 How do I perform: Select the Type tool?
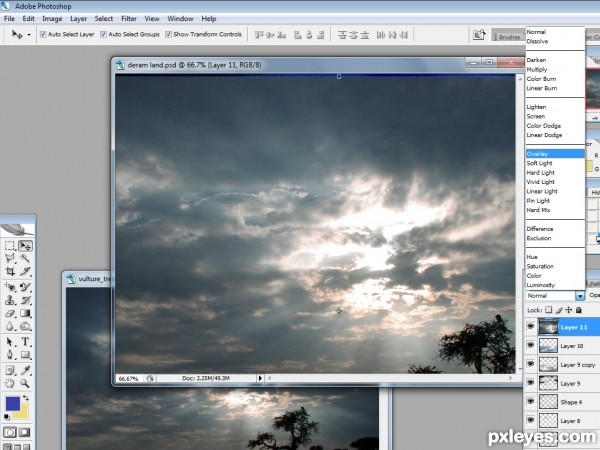click(x=25, y=342)
